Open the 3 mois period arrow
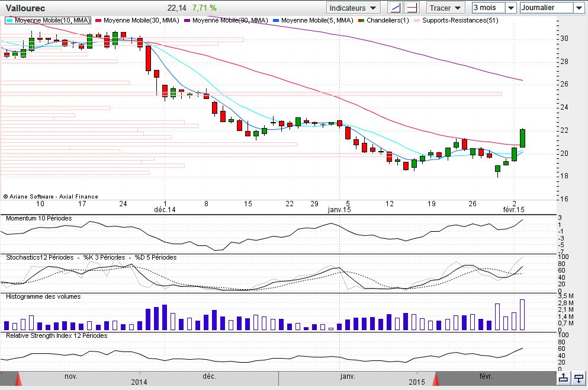This screenshot has width=588, height=390. click(x=511, y=8)
